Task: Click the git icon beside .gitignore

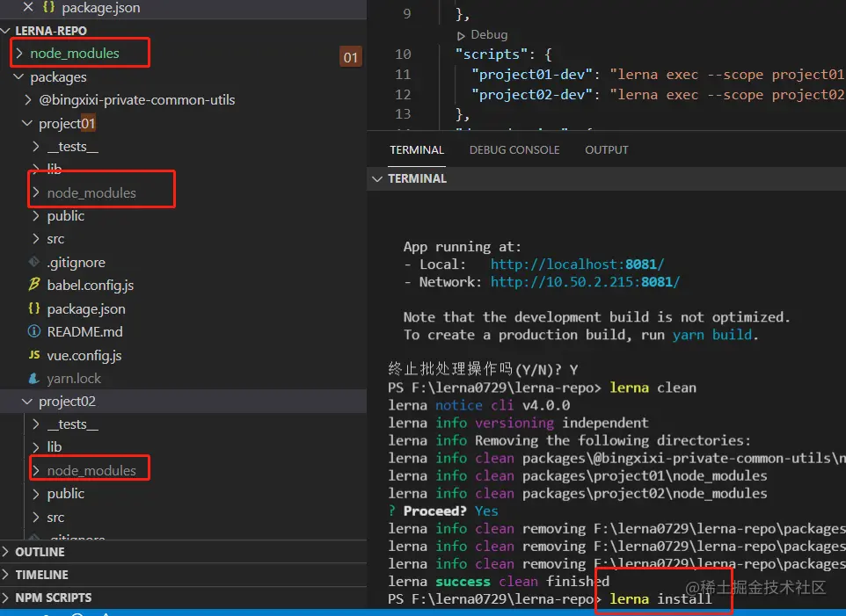Action: tap(34, 262)
